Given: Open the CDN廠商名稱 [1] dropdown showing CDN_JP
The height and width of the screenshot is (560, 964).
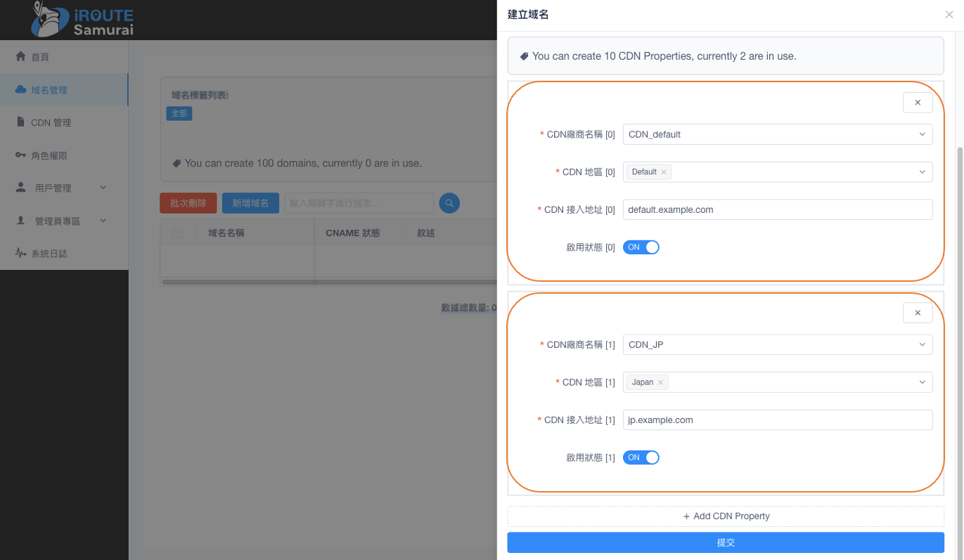Looking at the screenshot, I should pos(777,345).
